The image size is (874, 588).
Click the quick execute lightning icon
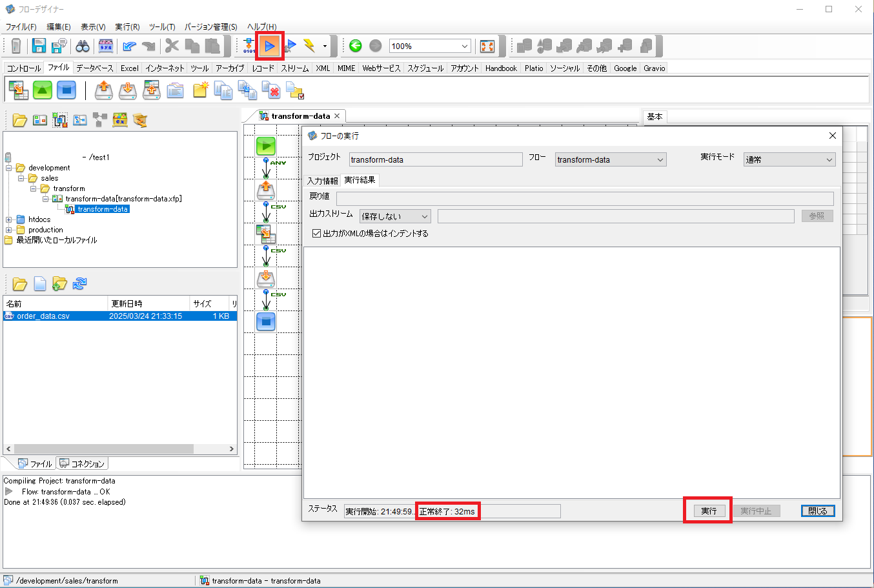(x=308, y=45)
